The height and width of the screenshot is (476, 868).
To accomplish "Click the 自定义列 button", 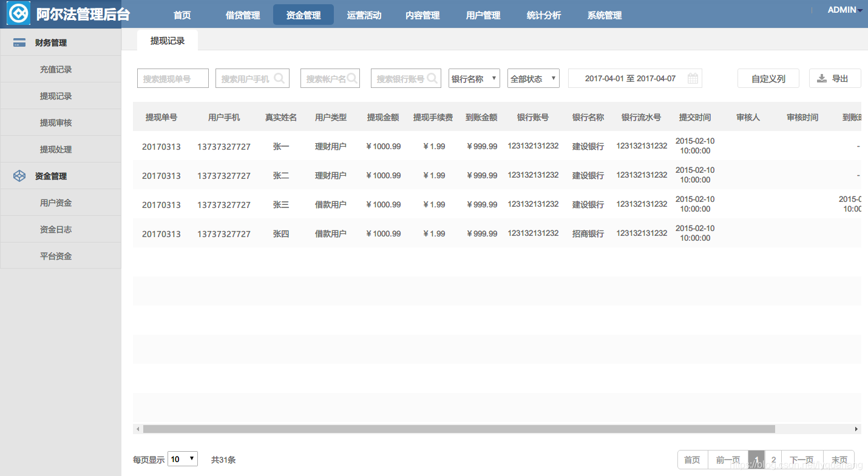I will point(768,78).
